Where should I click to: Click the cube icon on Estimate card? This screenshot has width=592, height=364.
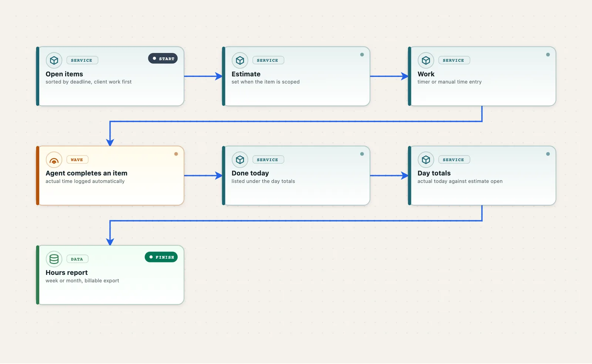(x=240, y=60)
